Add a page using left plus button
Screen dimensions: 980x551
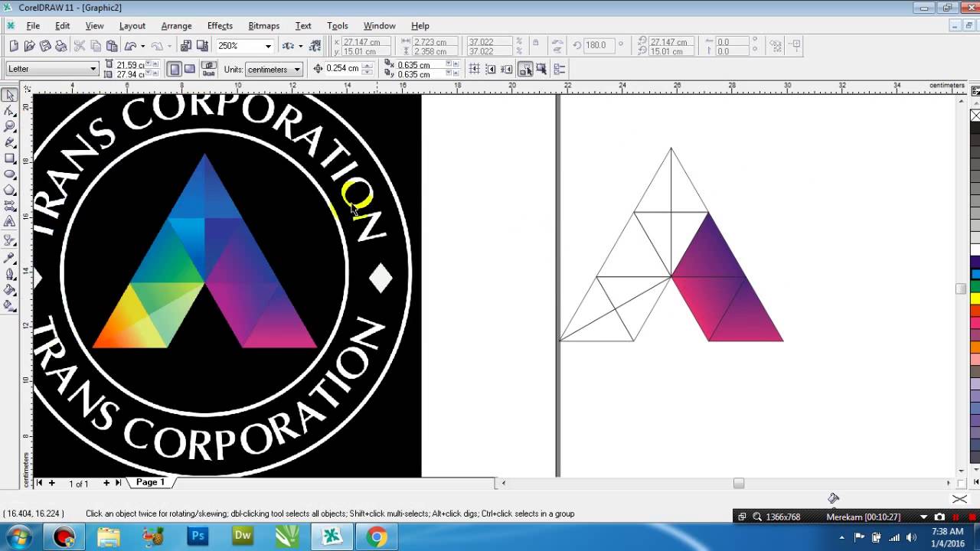(x=52, y=483)
